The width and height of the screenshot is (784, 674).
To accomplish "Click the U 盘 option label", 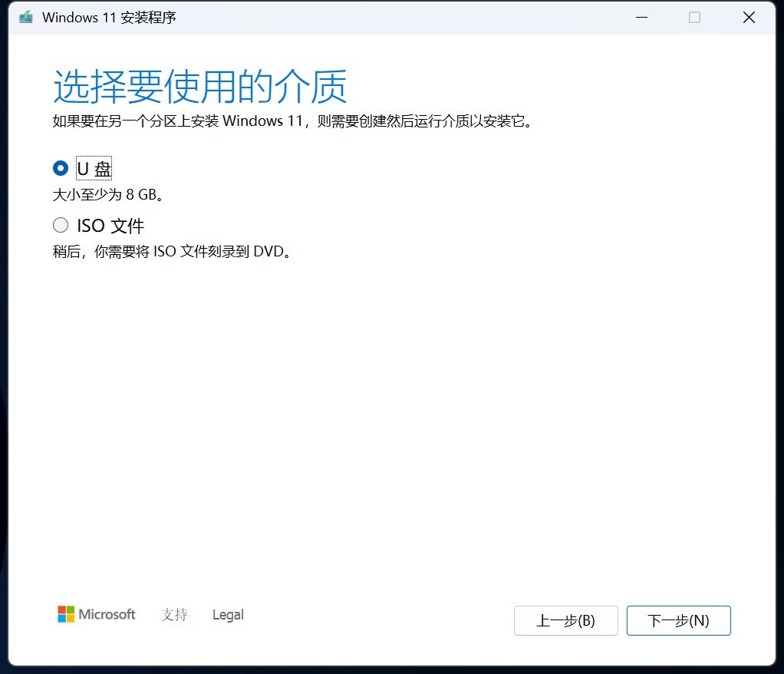I will (x=93, y=167).
